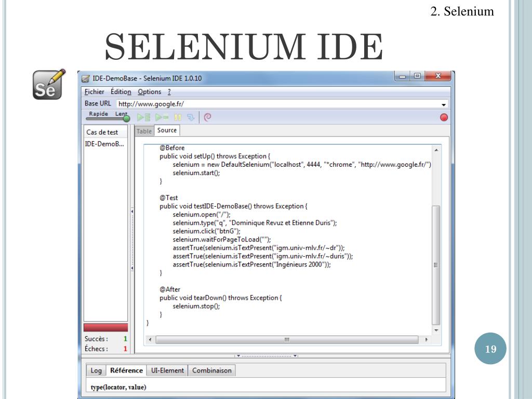Image resolution: width=532 pixels, height=399 pixels.
Task: Click the selenium.type Dominique Revuz line
Action: pyautogui.click(x=255, y=223)
